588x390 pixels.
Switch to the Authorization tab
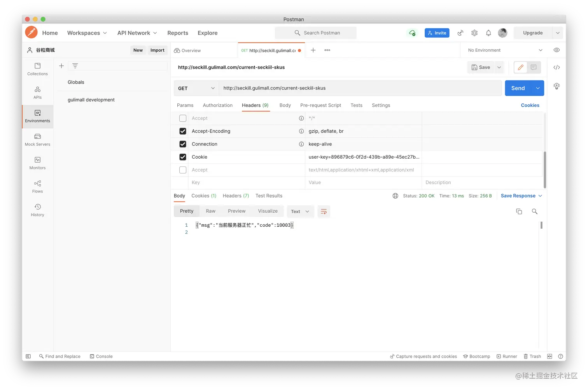[x=218, y=105]
